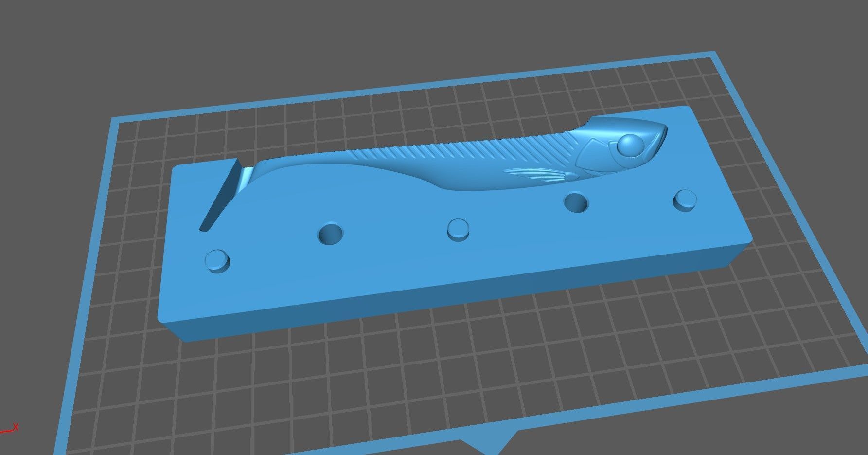Click the red X axis label
868x455 pixels.
[16, 427]
